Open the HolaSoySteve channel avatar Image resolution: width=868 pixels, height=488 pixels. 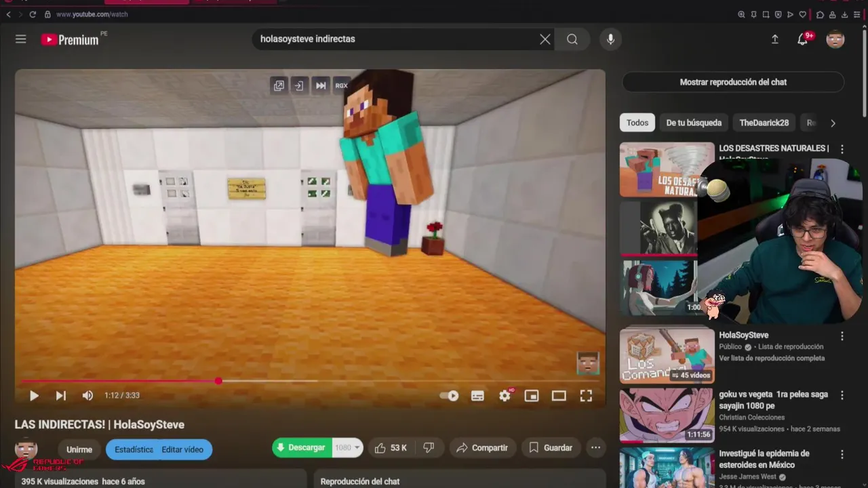(26, 449)
